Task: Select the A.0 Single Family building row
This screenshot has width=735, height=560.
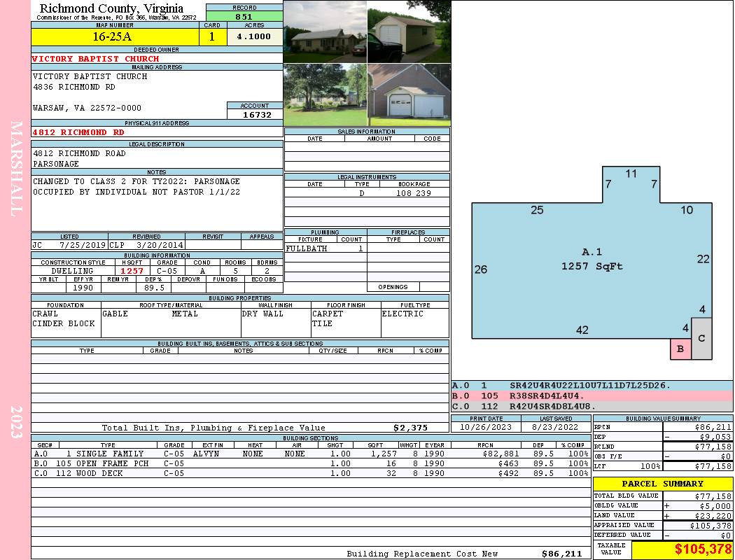Action: (310, 454)
